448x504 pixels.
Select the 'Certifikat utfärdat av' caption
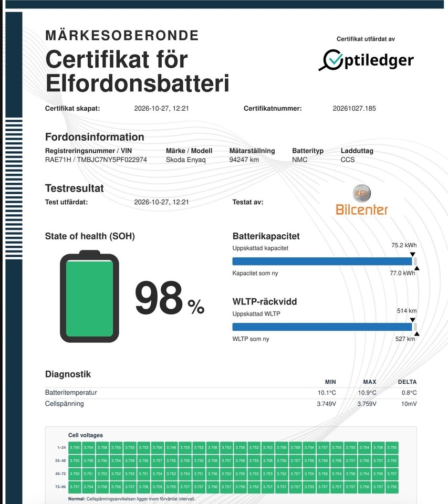[366, 39]
